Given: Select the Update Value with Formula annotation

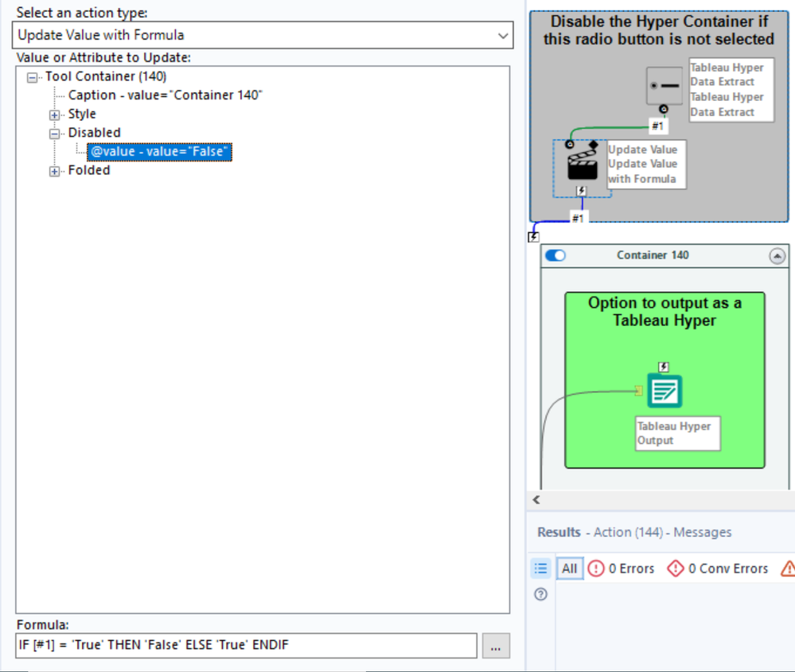Looking at the screenshot, I should coord(646,165).
